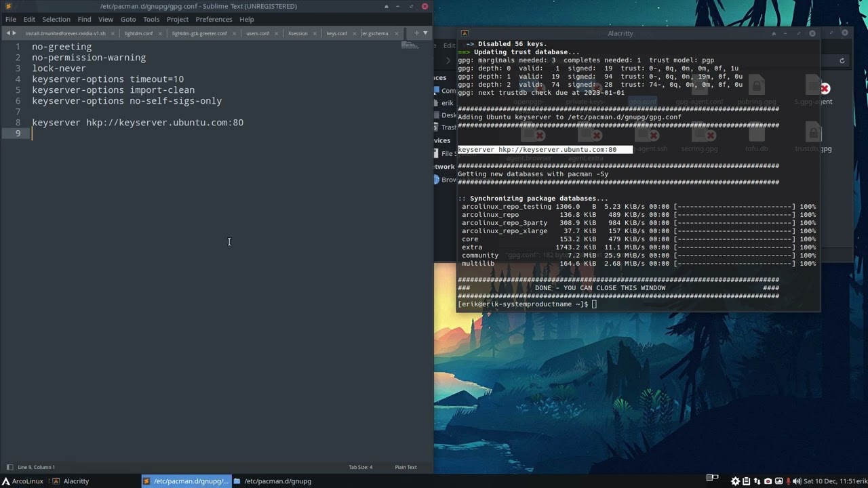Click the clock showing Sat 10 Dec
Screen dimensions: 868x488
coord(829,481)
